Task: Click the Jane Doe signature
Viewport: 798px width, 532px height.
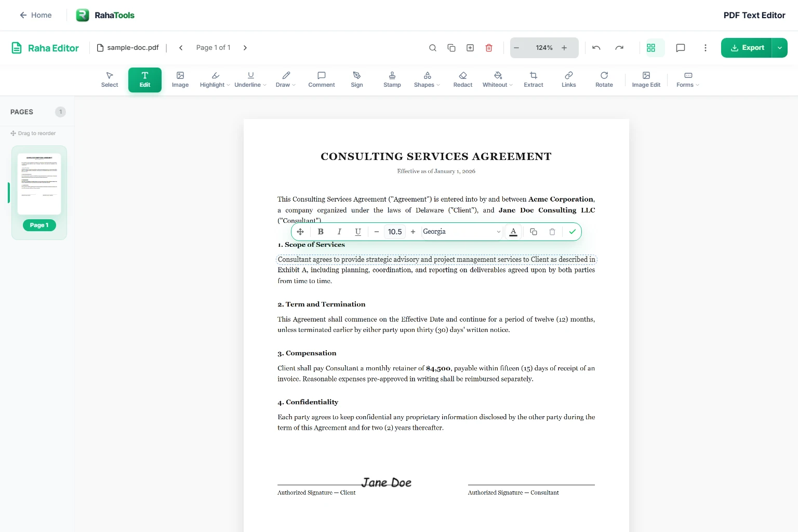Action: point(387,483)
